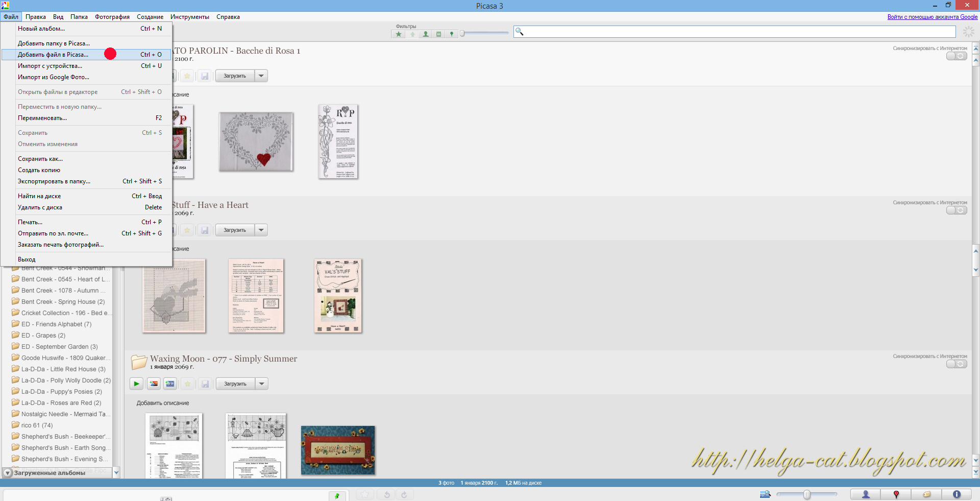Toggle web sync for Waxing Moon folder
The width and height of the screenshot is (980, 501).
tap(957, 364)
